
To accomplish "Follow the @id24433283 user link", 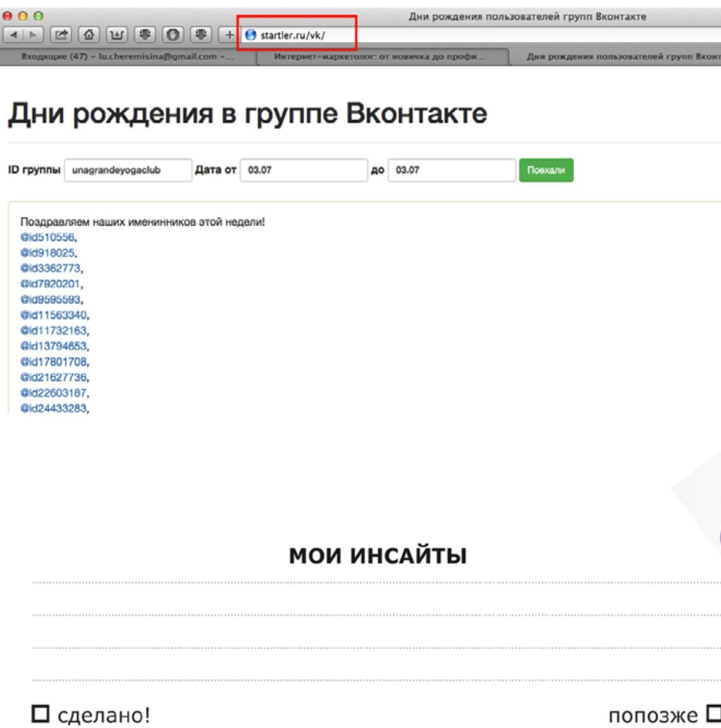I will (x=54, y=408).
